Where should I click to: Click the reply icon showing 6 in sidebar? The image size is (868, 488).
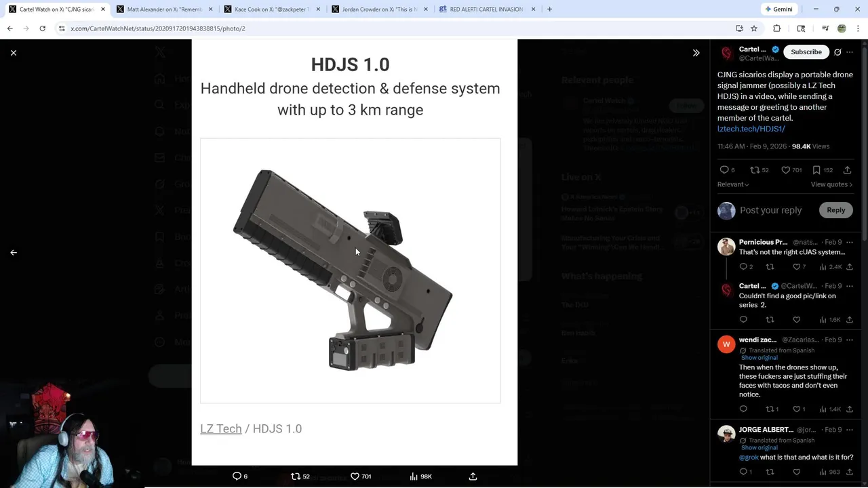click(x=727, y=170)
